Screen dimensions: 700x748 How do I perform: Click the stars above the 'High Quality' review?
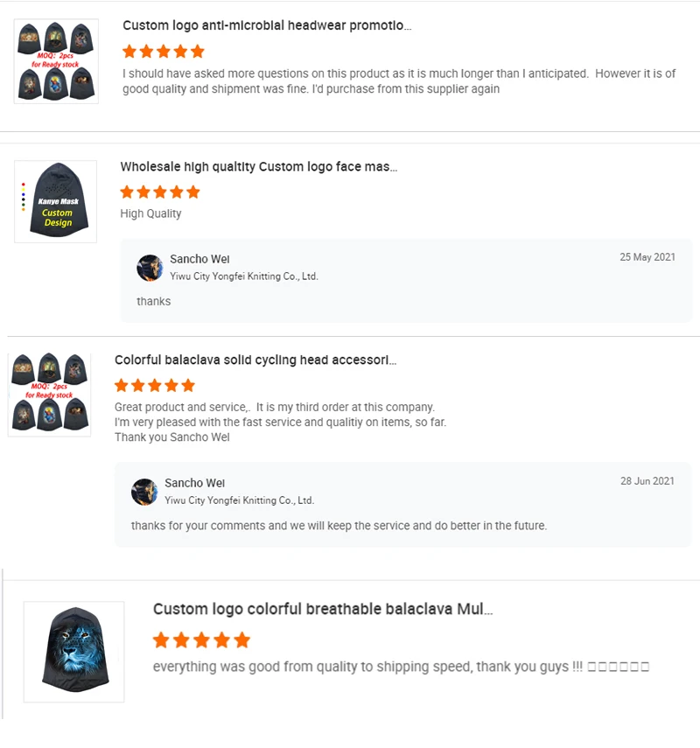[160, 192]
